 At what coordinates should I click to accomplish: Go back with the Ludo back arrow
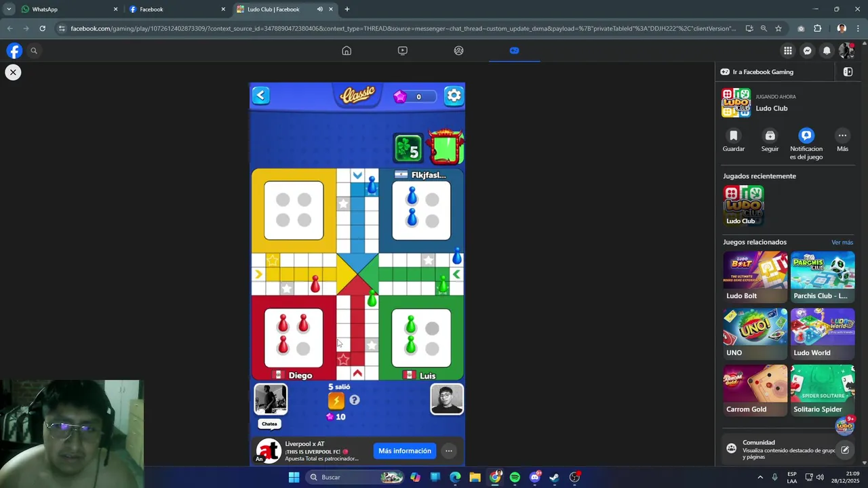point(260,96)
